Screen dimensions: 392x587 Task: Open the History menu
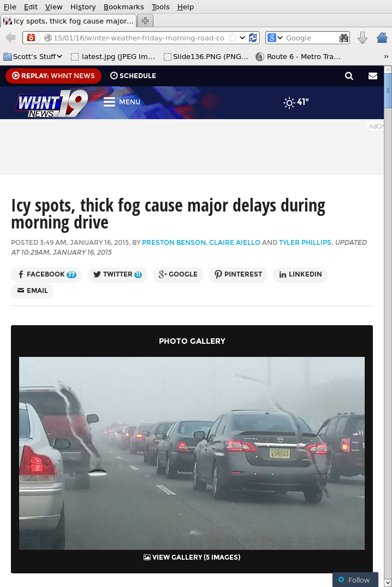[83, 7]
